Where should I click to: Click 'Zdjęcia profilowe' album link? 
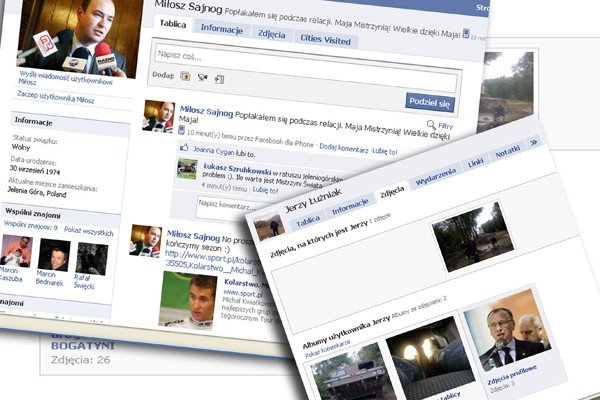pyautogui.click(x=511, y=374)
